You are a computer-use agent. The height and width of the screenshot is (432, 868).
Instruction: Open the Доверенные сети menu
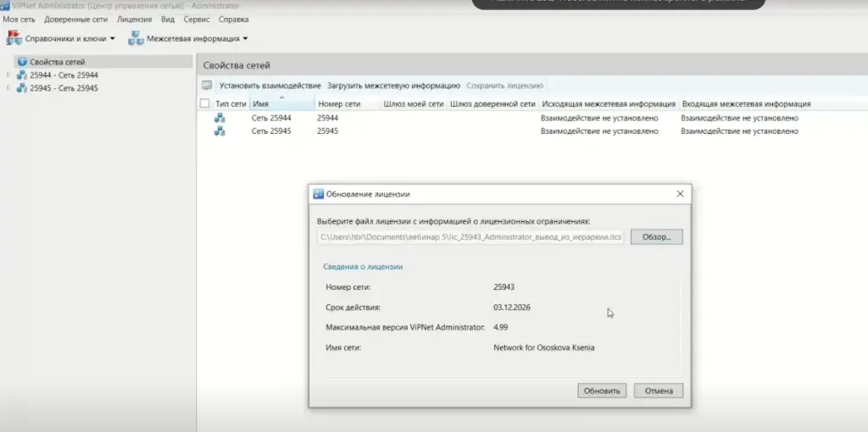coord(75,19)
